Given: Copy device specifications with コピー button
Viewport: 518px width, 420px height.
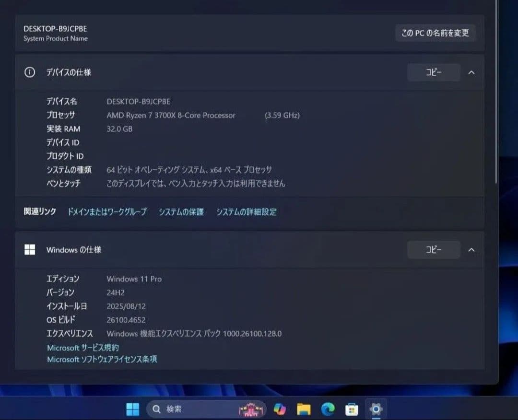Looking at the screenshot, I should click(434, 72).
